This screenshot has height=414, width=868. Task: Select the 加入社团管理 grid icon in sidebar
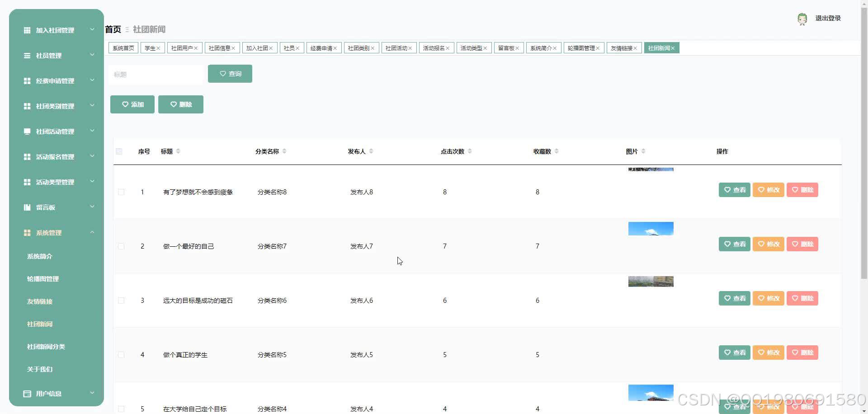pos(27,30)
